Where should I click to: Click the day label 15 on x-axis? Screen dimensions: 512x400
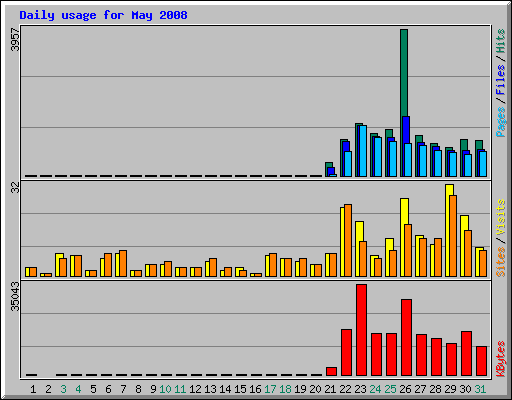pyautogui.click(x=240, y=389)
